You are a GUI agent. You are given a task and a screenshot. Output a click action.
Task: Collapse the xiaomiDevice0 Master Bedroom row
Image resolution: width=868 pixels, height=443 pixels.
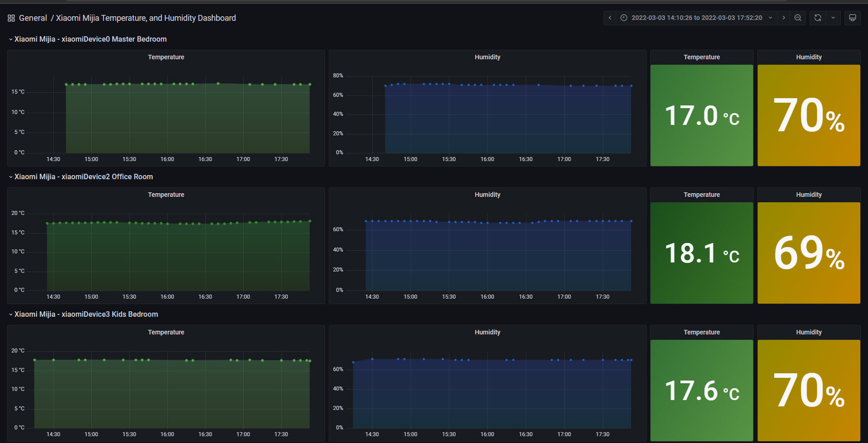point(88,39)
